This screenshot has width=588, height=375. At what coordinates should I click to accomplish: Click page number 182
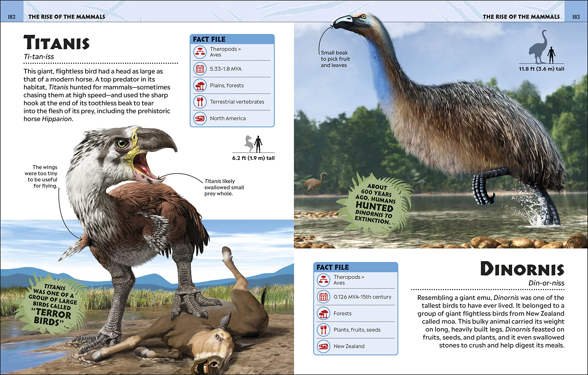pos(12,17)
